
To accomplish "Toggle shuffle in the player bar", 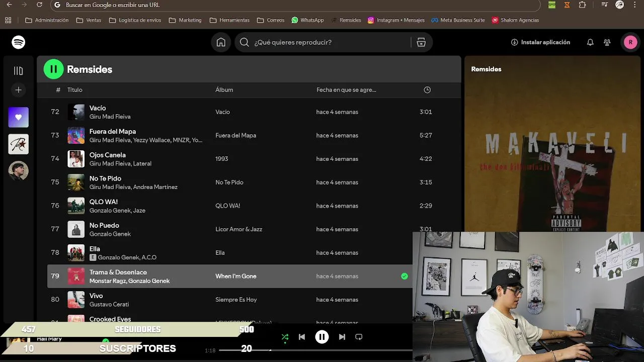I will 285,337.
